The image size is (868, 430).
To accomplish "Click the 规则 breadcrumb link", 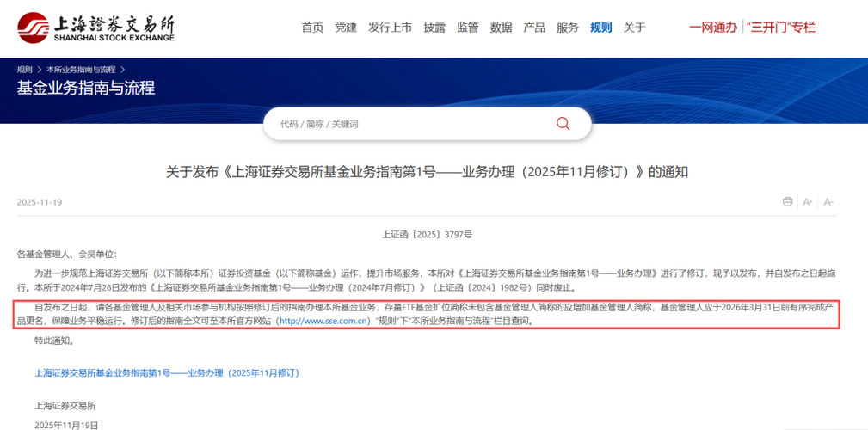I will (x=25, y=70).
